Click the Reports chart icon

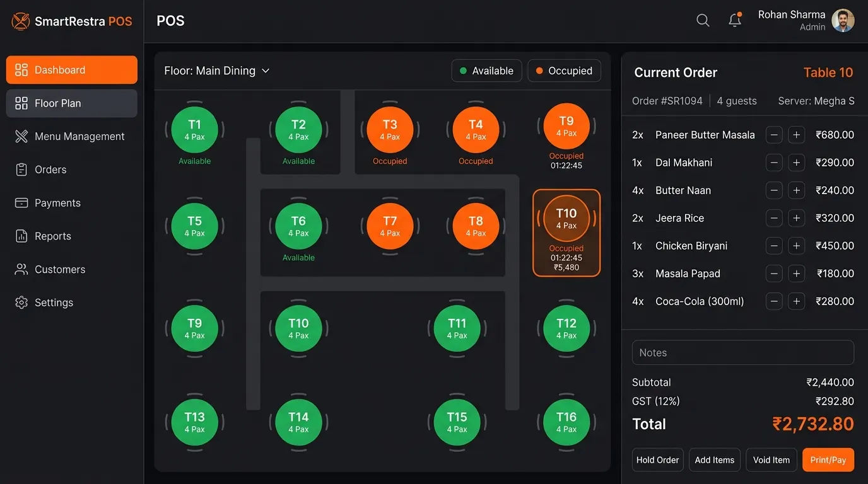tap(21, 236)
